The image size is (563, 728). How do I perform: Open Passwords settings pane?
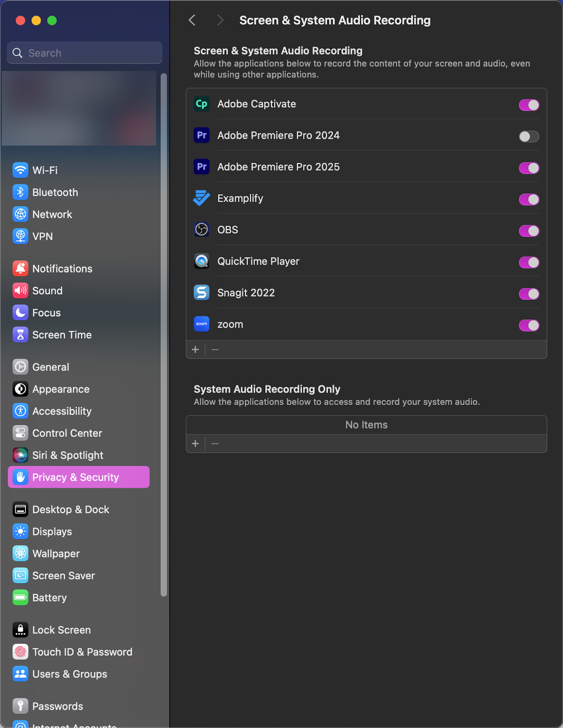[79, 706]
